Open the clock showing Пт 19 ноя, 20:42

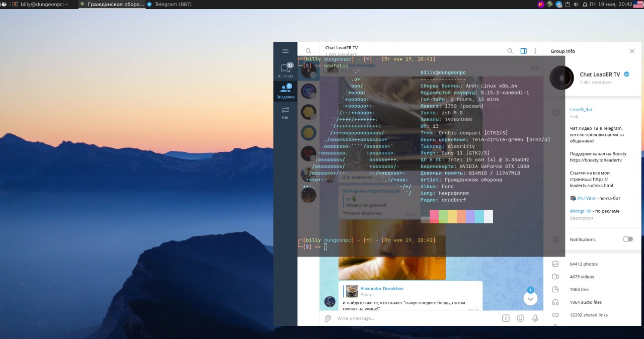pos(611,4)
